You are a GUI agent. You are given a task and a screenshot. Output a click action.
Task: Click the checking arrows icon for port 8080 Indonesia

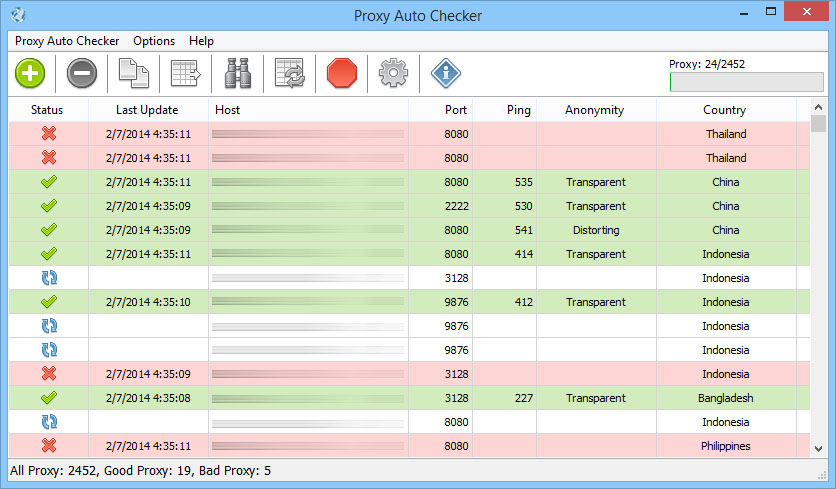coord(49,422)
